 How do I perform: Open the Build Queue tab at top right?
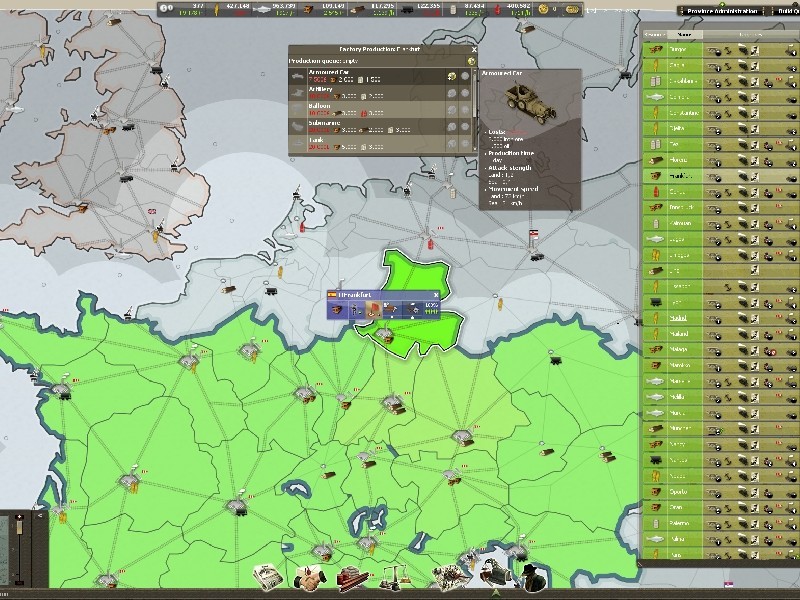tap(785, 11)
